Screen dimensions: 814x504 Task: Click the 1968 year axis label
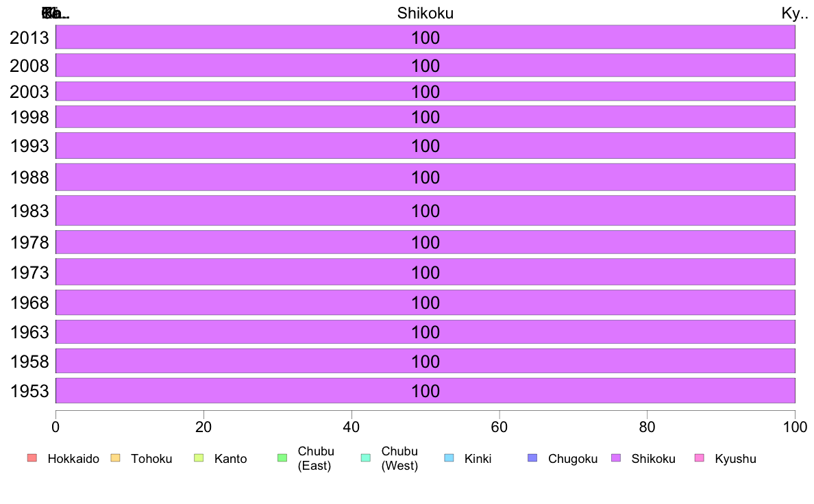click(x=29, y=303)
